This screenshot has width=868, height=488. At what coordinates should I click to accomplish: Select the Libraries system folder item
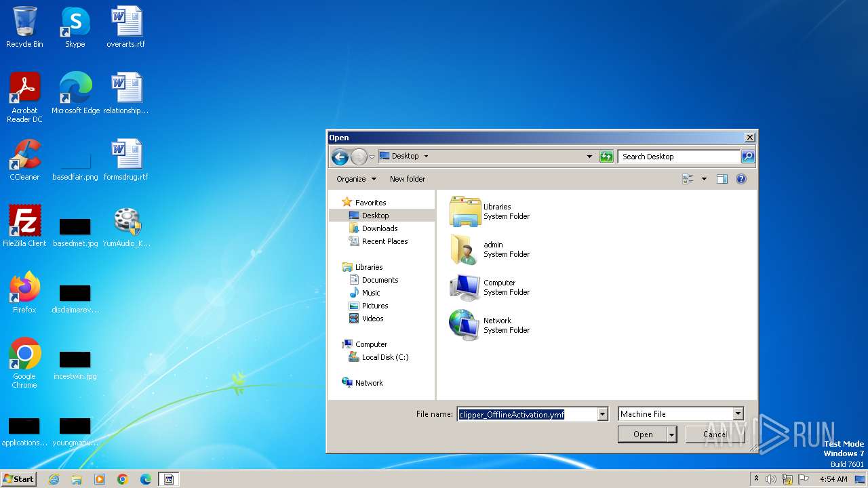pyautogui.click(x=490, y=211)
